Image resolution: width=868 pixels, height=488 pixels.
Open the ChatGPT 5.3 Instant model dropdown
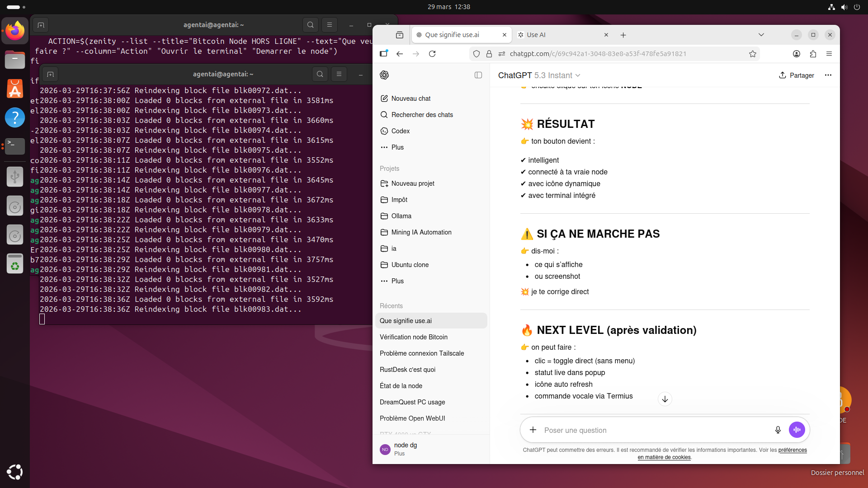[x=539, y=75]
